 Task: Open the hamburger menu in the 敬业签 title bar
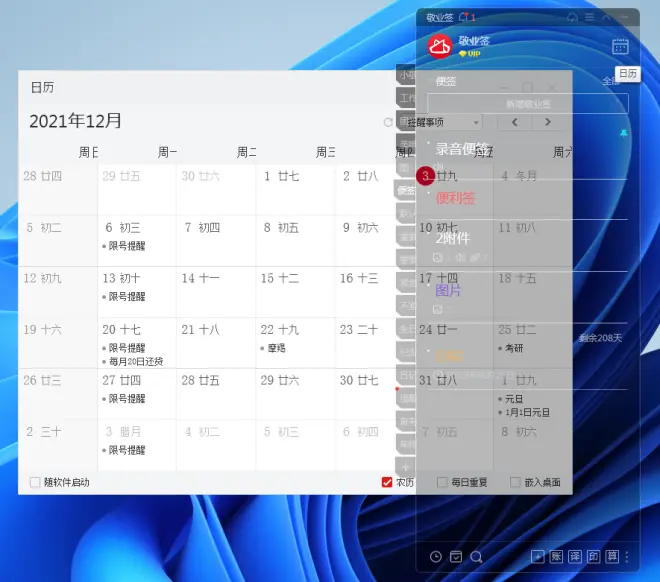coord(590,17)
